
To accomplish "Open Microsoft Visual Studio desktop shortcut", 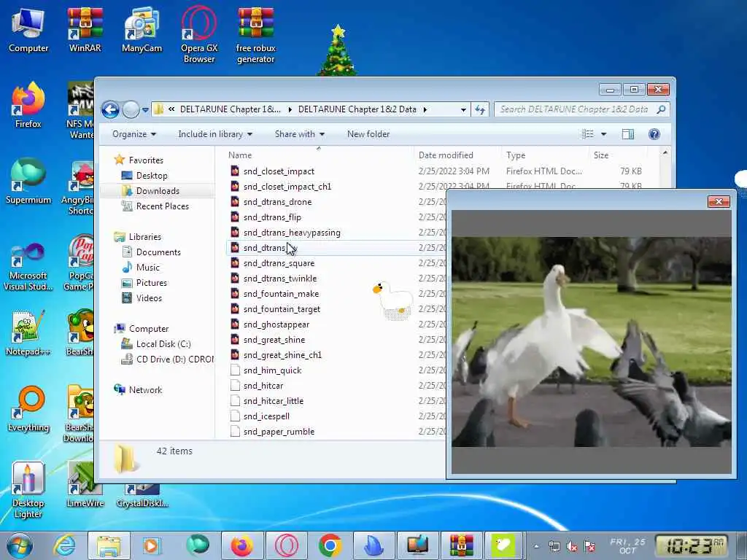I will (28, 267).
